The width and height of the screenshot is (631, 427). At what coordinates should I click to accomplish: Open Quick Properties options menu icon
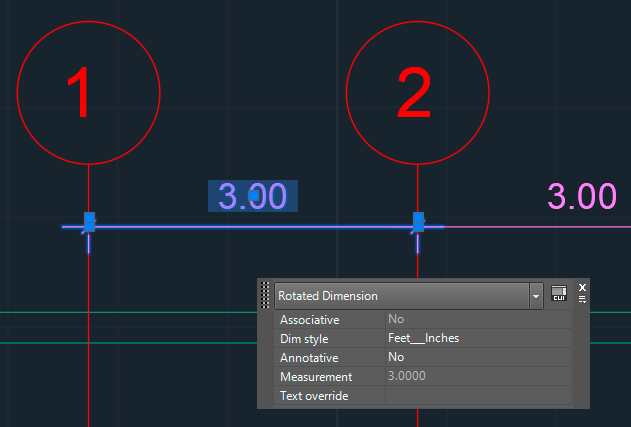[582, 299]
